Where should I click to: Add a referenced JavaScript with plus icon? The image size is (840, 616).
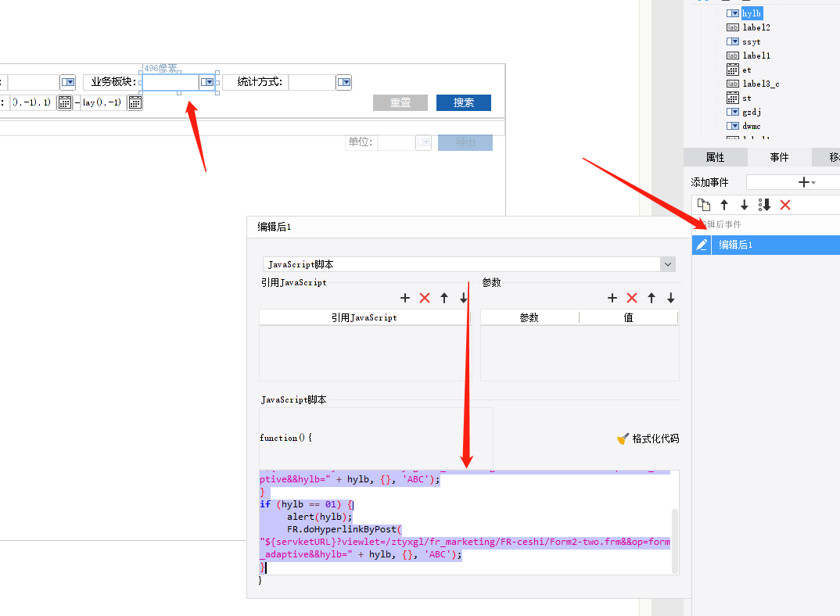pyautogui.click(x=405, y=298)
